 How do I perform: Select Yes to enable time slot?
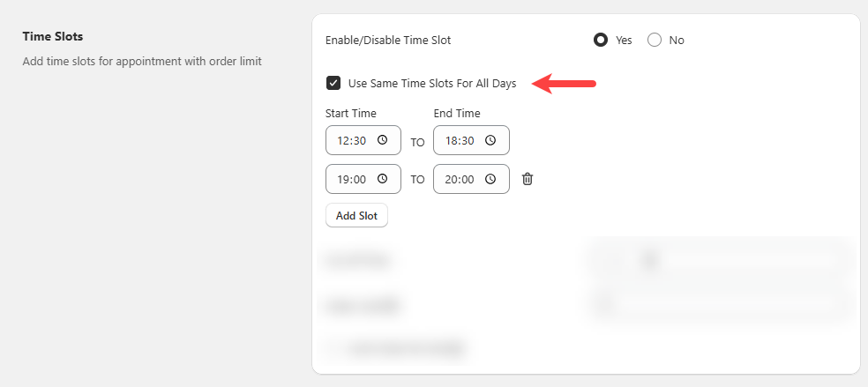(601, 40)
